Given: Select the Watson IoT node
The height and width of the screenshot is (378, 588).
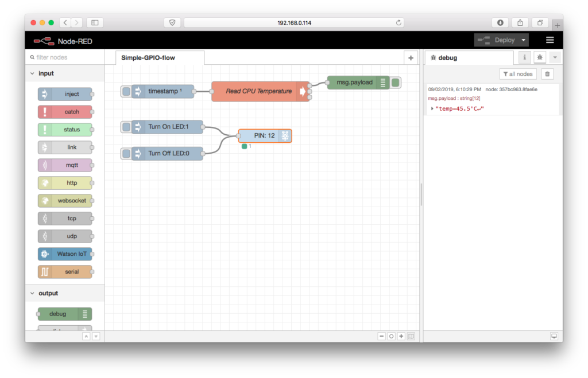Looking at the screenshot, I should click(65, 254).
